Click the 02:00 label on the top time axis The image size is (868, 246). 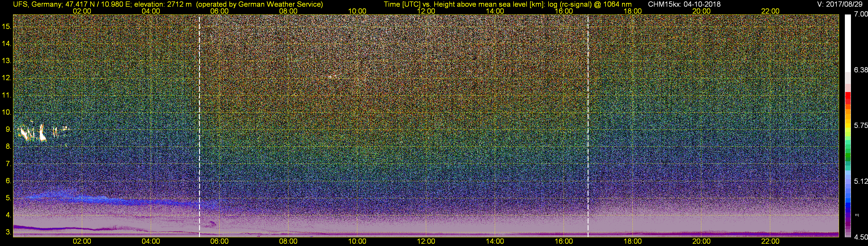(82, 11)
